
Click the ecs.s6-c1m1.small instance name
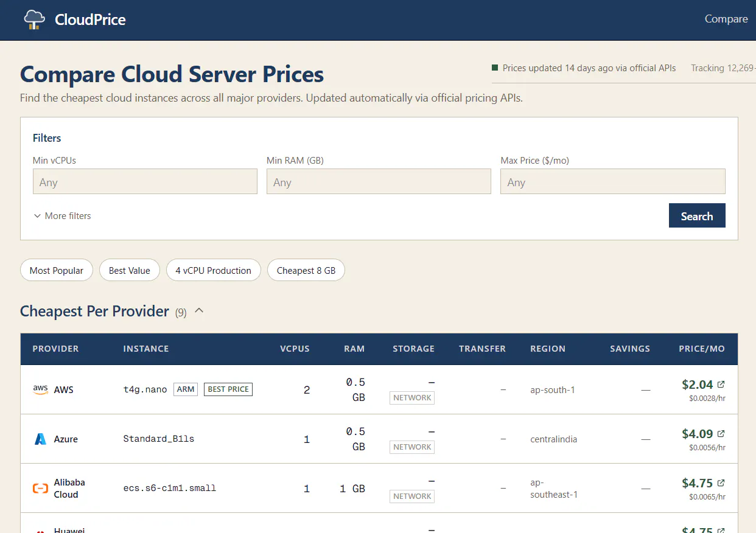pyautogui.click(x=170, y=488)
